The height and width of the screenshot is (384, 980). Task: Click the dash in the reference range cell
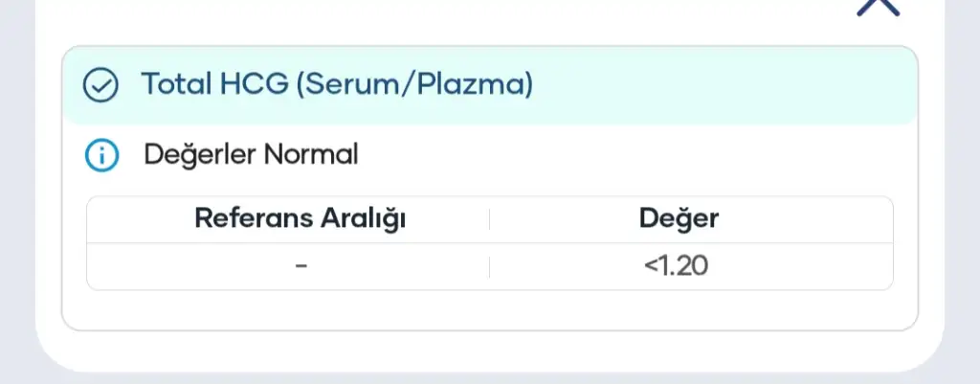301,266
